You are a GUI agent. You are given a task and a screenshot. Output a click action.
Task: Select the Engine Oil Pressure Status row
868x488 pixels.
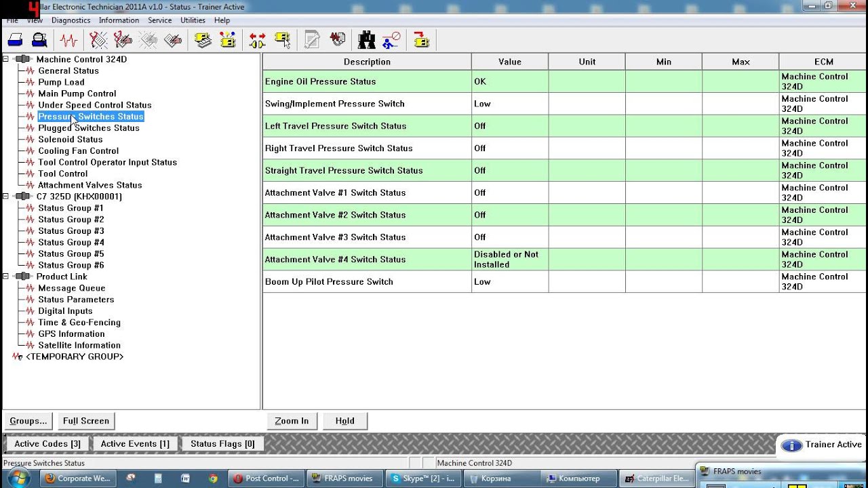(564, 81)
